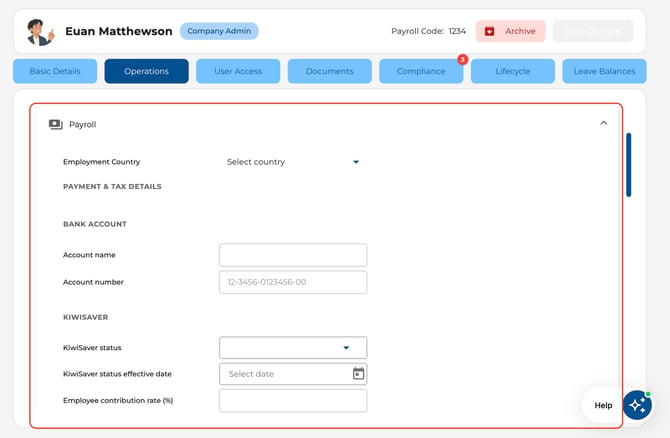Collapse the Payroll section chevron
The image size is (670, 438).
click(x=603, y=123)
